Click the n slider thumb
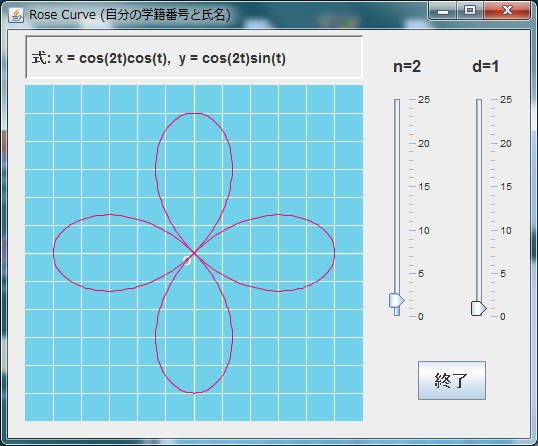 [397, 300]
